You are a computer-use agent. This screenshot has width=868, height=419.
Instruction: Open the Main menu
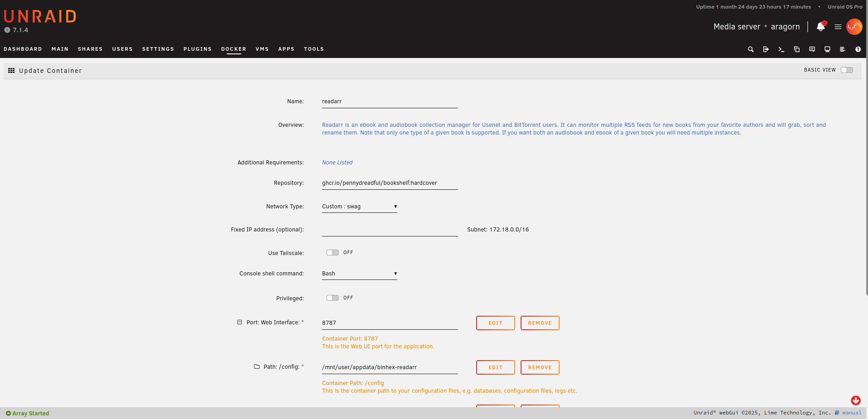click(60, 49)
